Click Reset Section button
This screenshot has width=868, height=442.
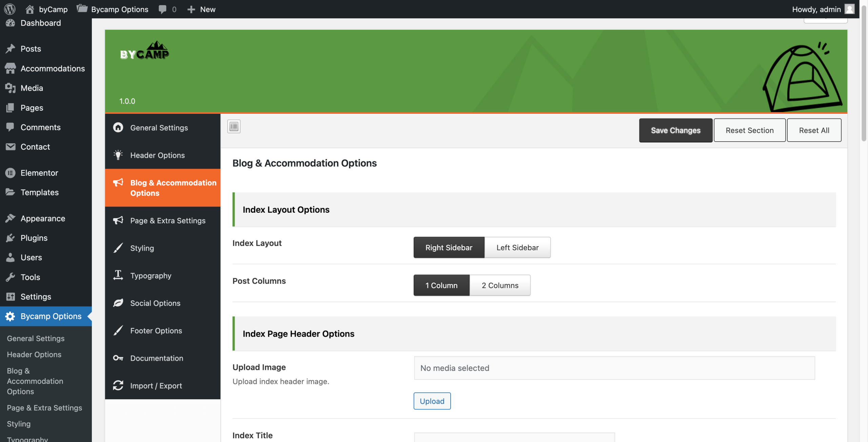[x=750, y=130]
